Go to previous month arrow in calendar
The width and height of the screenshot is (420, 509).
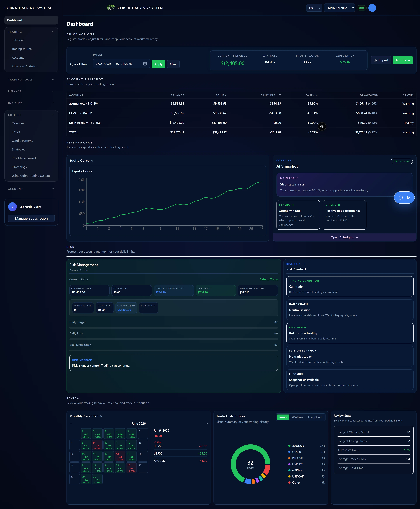pos(71,424)
